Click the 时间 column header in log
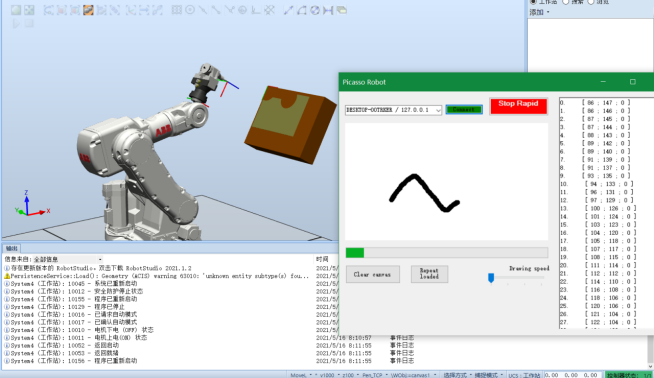The image size is (654, 378). (322, 260)
